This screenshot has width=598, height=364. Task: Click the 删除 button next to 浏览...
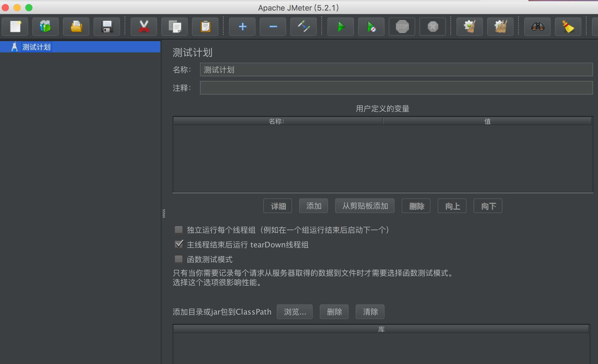(334, 312)
